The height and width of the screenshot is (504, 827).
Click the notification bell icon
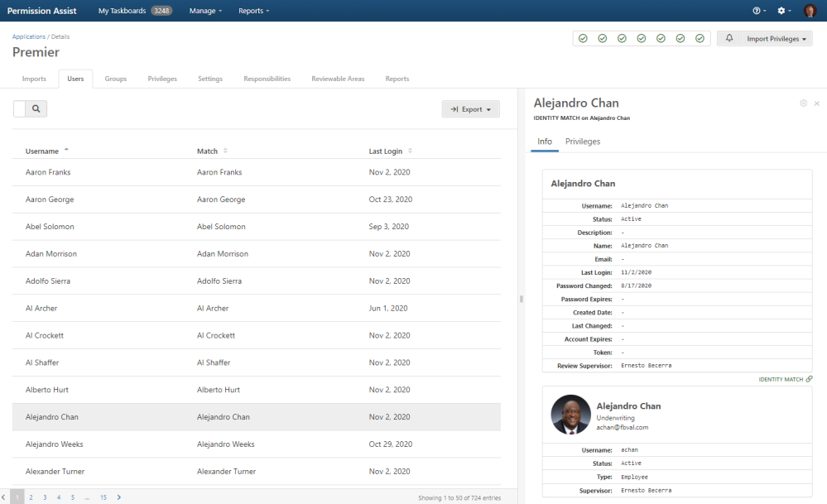(x=729, y=38)
